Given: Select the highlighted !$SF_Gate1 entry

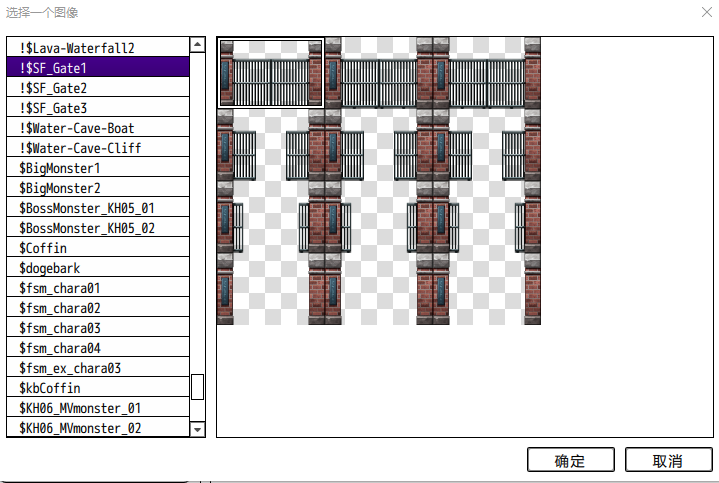Looking at the screenshot, I should (98, 67).
